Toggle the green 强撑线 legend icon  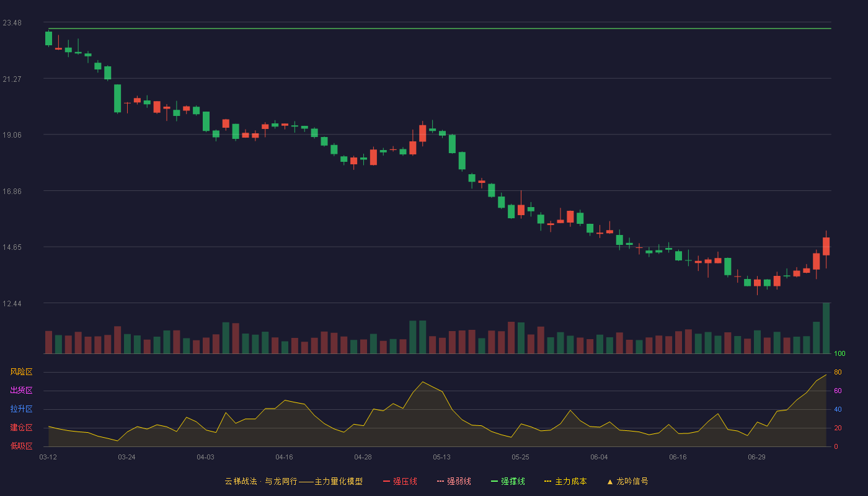pyautogui.click(x=495, y=481)
